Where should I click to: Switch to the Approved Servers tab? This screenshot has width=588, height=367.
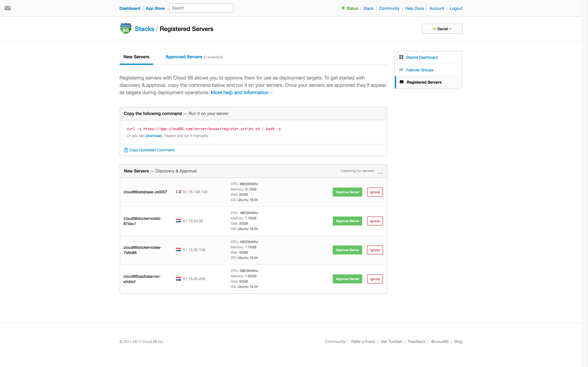pos(184,57)
